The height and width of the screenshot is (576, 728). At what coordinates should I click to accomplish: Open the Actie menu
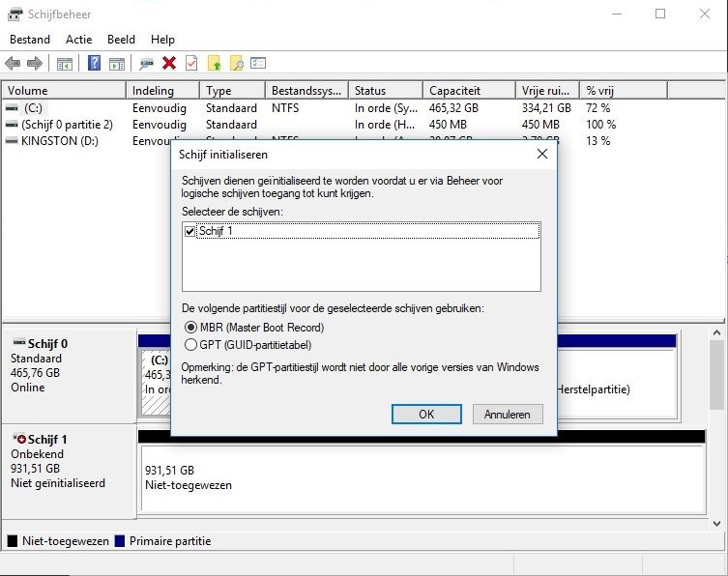pos(79,40)
